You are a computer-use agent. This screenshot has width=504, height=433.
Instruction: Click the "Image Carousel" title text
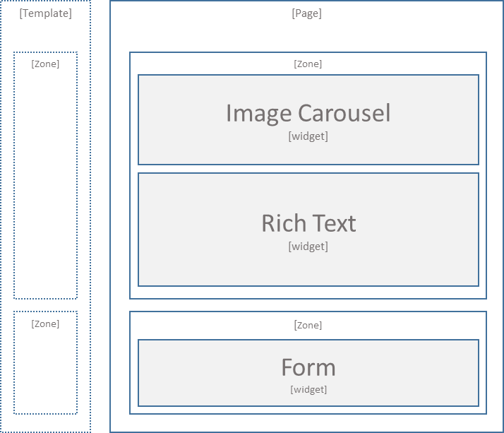tap(308, 113)
